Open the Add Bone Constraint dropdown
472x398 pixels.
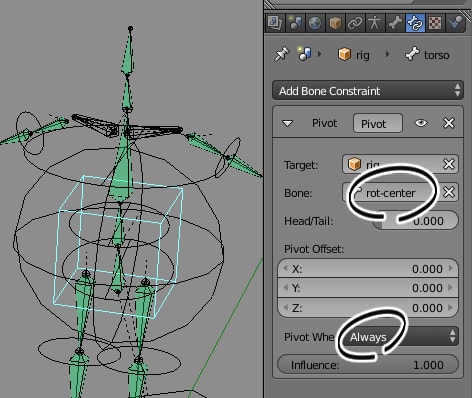click(368, 90)
